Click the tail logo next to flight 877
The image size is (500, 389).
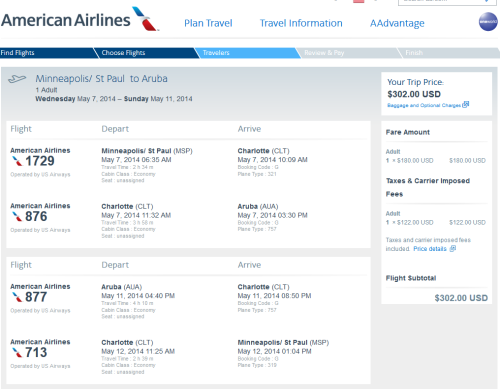pos(17,297)
